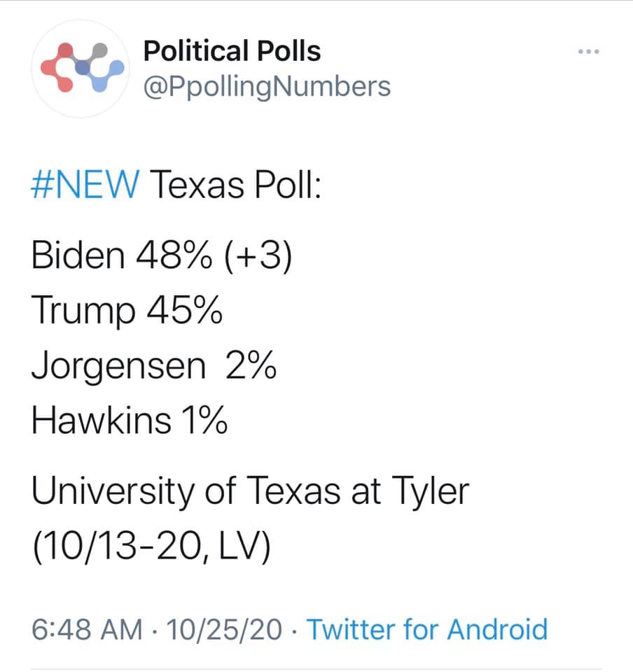The image size is (633, 672).
Task: Select the word "Biden" in the tweet
Action: (x=78, y=255)
